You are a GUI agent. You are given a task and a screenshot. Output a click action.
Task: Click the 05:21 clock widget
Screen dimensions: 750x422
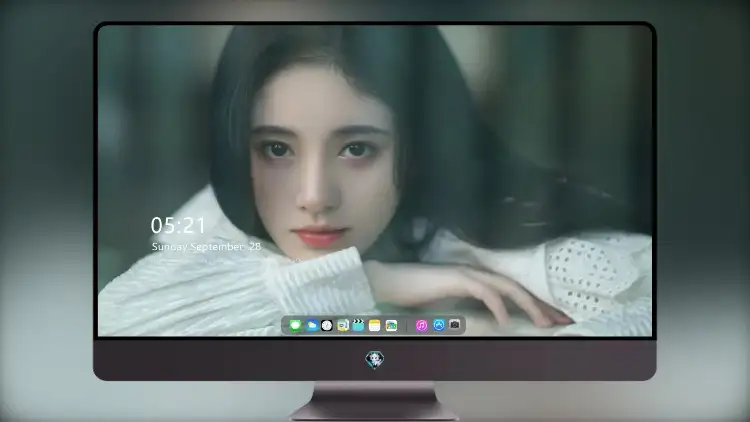(178, 225)
